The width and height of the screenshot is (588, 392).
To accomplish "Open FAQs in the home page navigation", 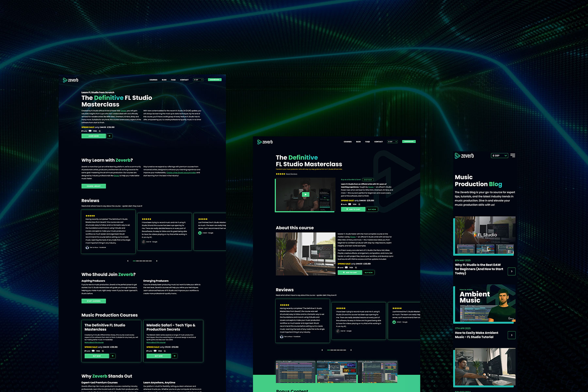I will (x=173, y=80).
